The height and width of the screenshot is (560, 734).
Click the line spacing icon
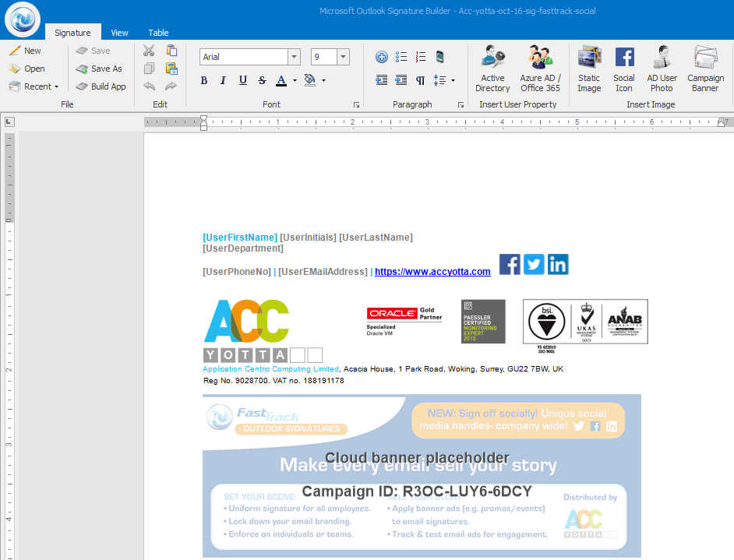[439, 80]
